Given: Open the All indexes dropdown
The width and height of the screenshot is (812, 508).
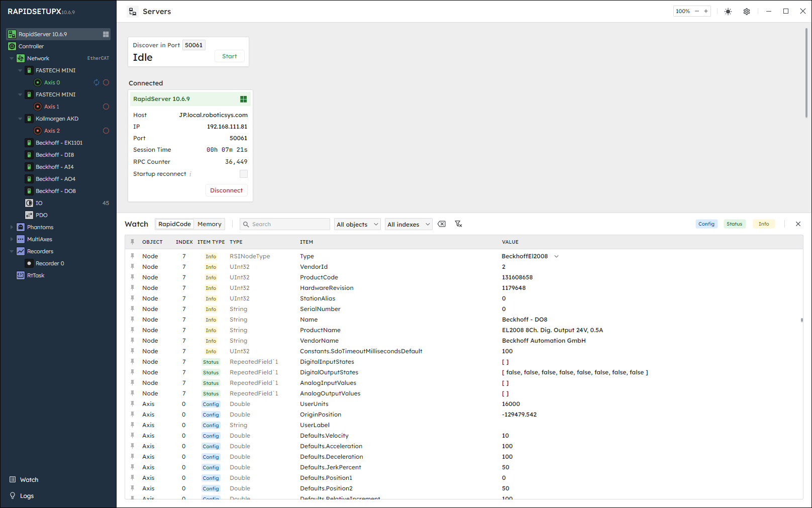Looking at the screenshot, I should pyautogui.click(x=409, y=225).
